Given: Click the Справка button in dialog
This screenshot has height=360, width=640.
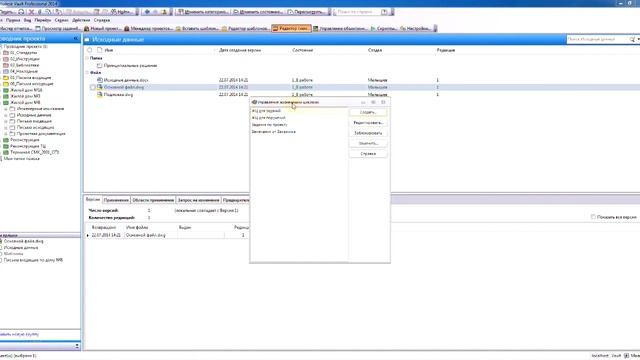Looking at the screenshot, I should (368, 154).
